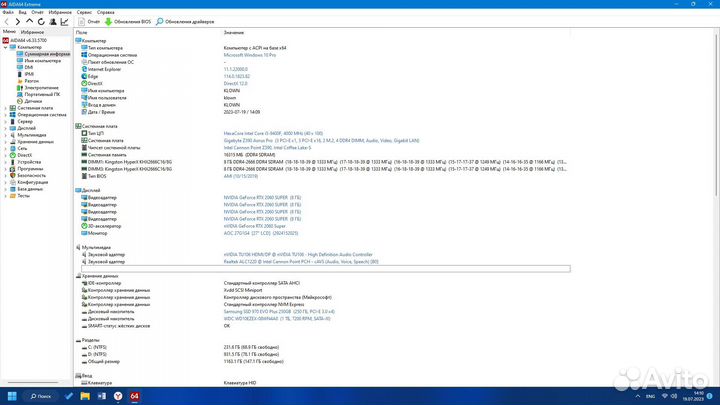Go back with the left arrow toolbar icon
This screenshot has height=405, width=720.
point(6,22)
